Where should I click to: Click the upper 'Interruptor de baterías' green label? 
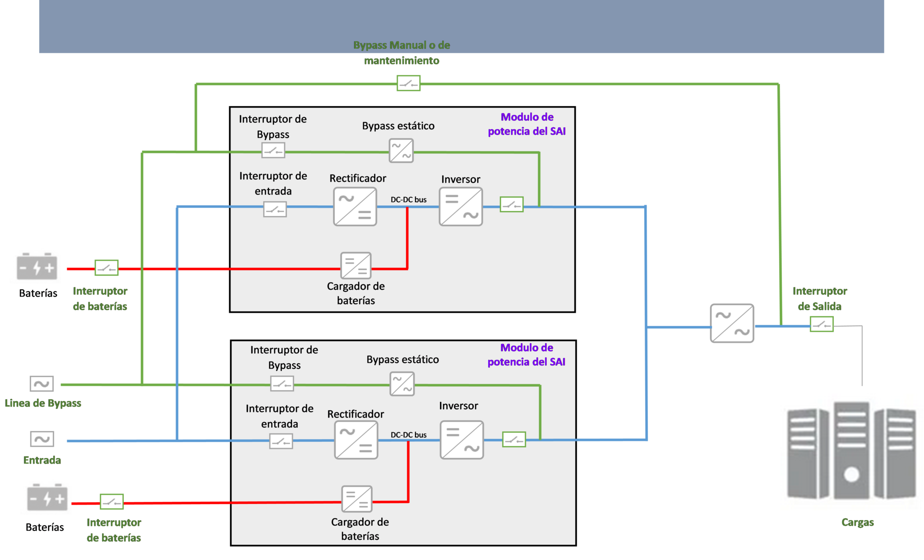pos(100,299)
